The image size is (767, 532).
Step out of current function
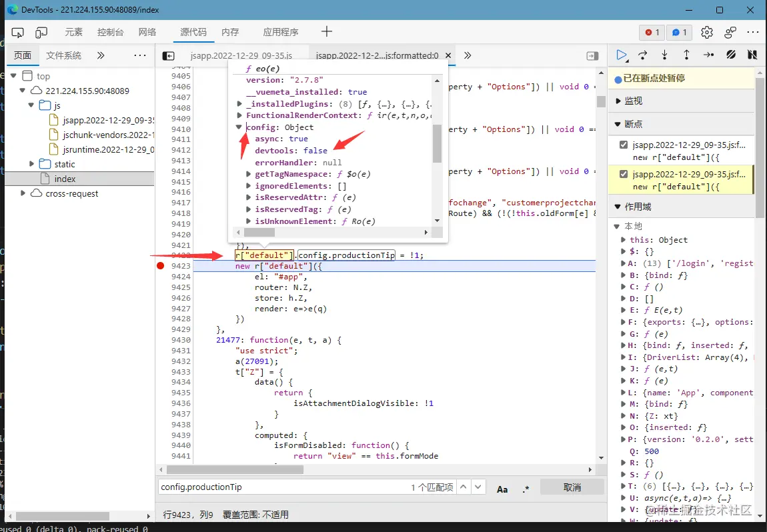point(686,55)
